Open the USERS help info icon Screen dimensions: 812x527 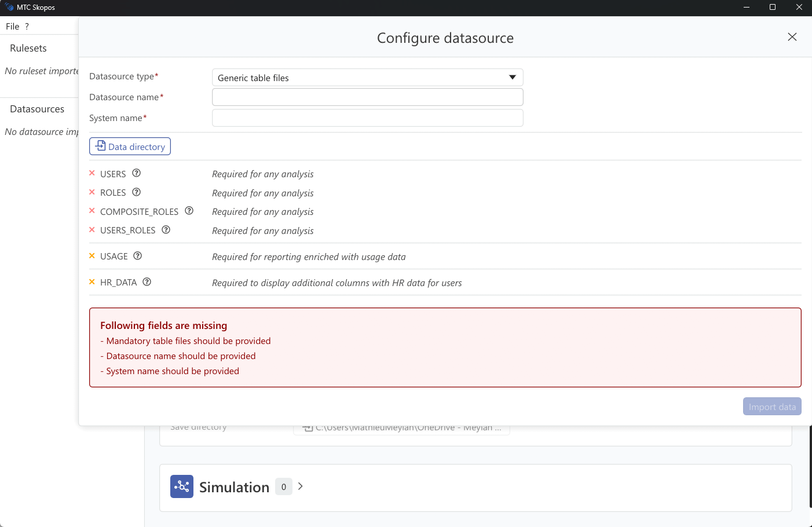tap(136, 173)
